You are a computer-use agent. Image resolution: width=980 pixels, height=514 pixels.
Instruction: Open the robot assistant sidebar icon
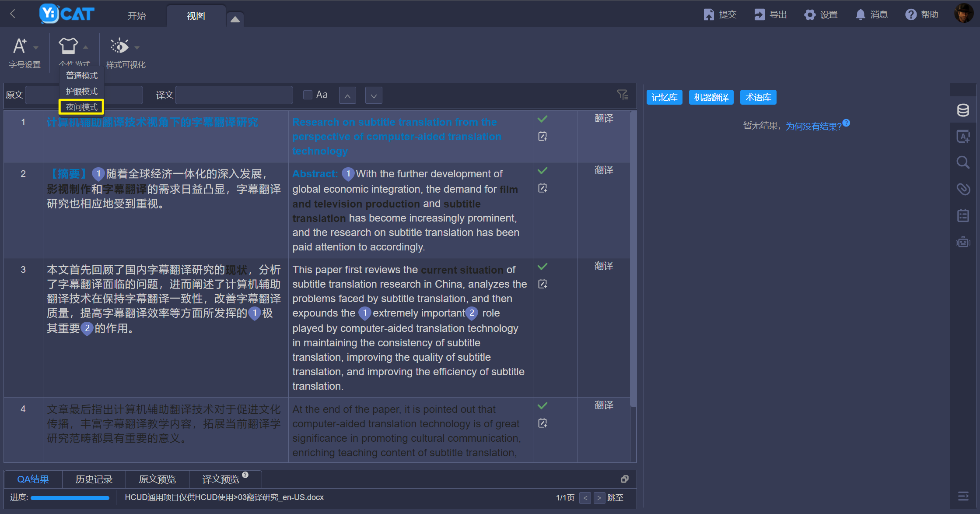[x=963, y=242]
